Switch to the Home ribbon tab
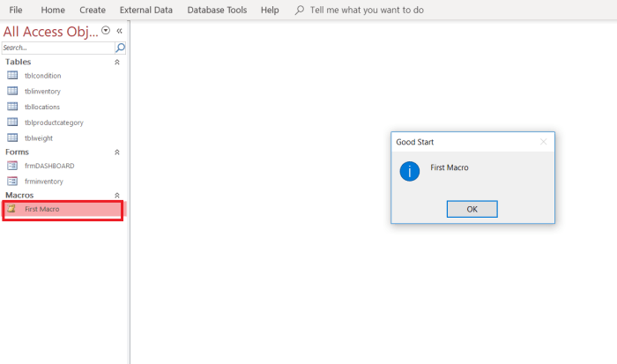Screen dimensions: 617x364 point(53,10)
